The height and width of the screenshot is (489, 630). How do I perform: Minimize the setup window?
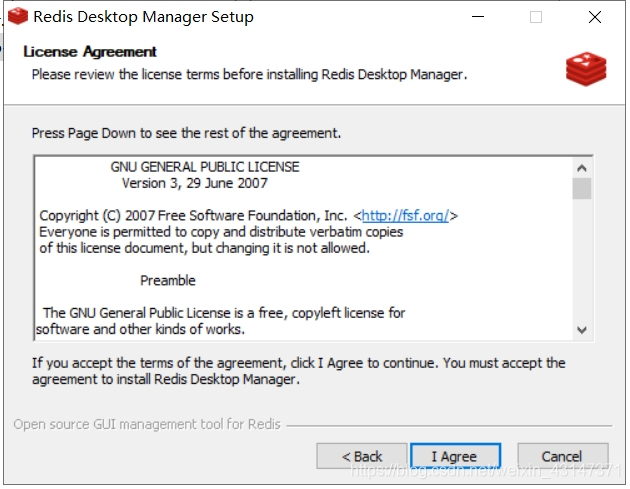pyautogui.click(x=478, y=17)
